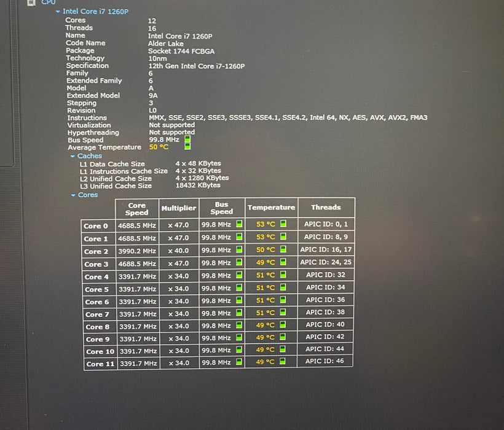The image size is (504, 430).
Task: Toggle the Bus Speed indicator for Core 8
Action: coord(238,326)
